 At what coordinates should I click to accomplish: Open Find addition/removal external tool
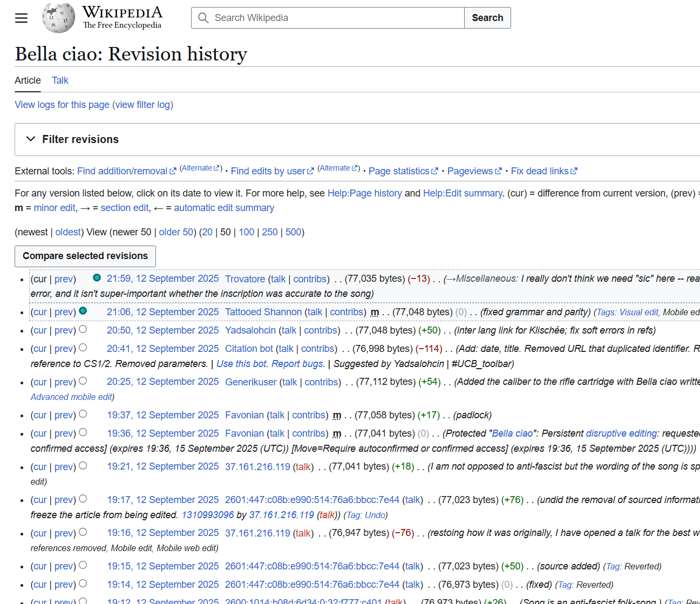[127, 171]
